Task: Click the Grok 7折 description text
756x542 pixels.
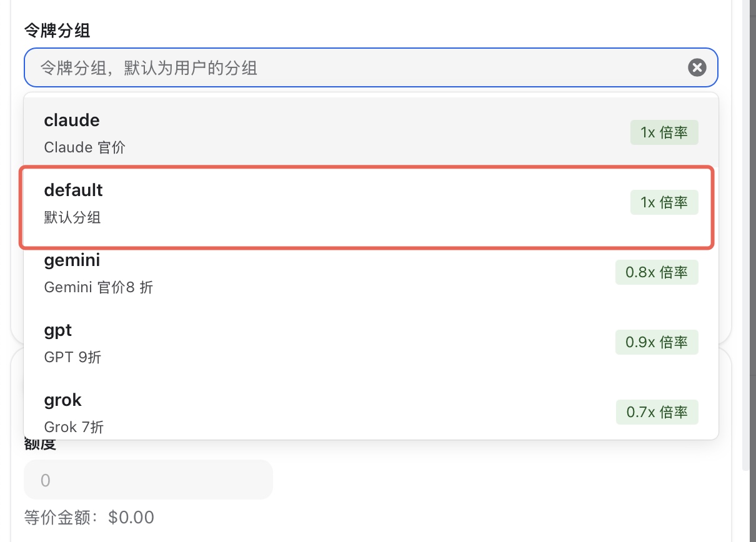Action: (x=74, y=428)
